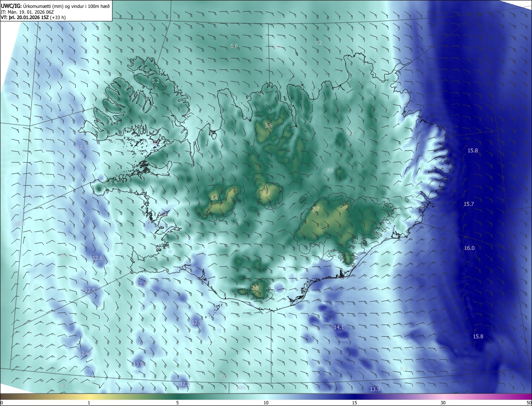Click the 2.6 value label
The image size is (532, 406).
(x=214, y=198)
